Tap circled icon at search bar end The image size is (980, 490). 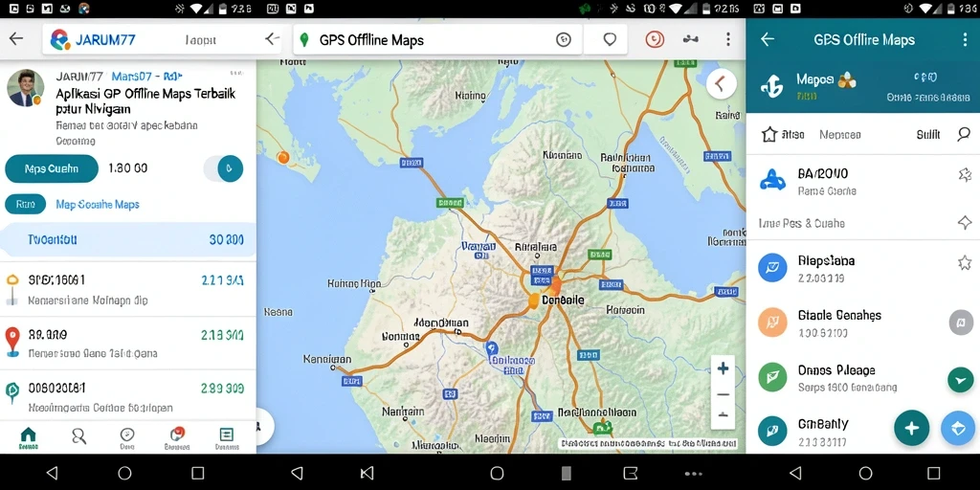(x=563, y=40)
